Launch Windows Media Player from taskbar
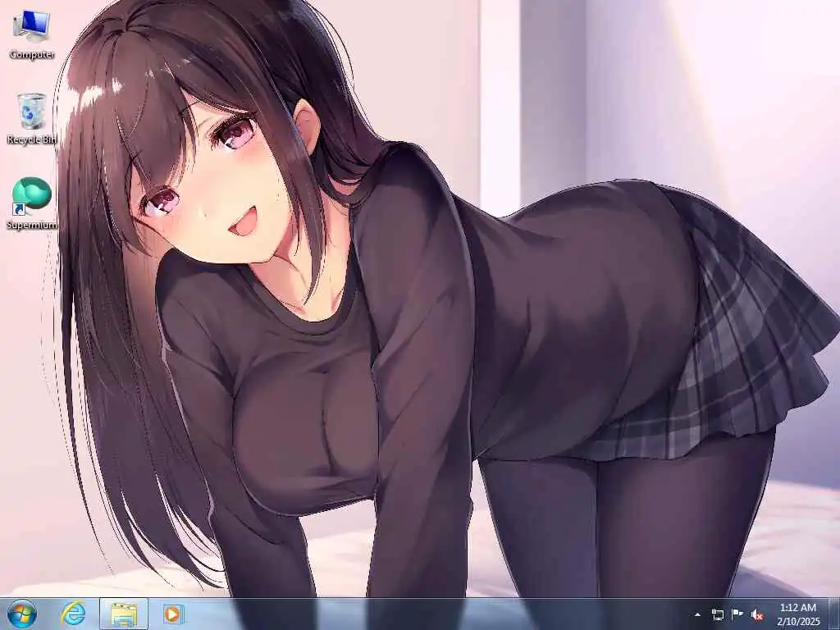The width and height of the screenshot is (840, 630). point(173,614)
